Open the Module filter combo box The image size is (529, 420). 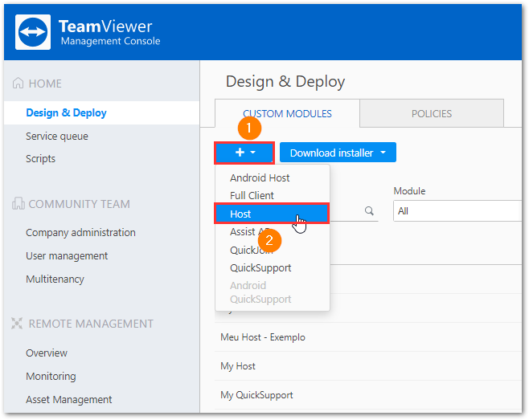tap(458, 211)
